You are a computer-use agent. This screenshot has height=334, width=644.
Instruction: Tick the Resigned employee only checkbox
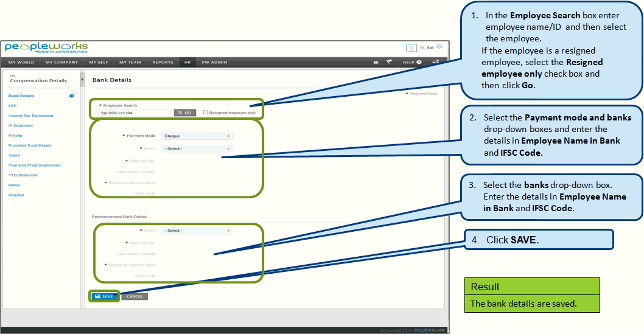pos(206,113)
